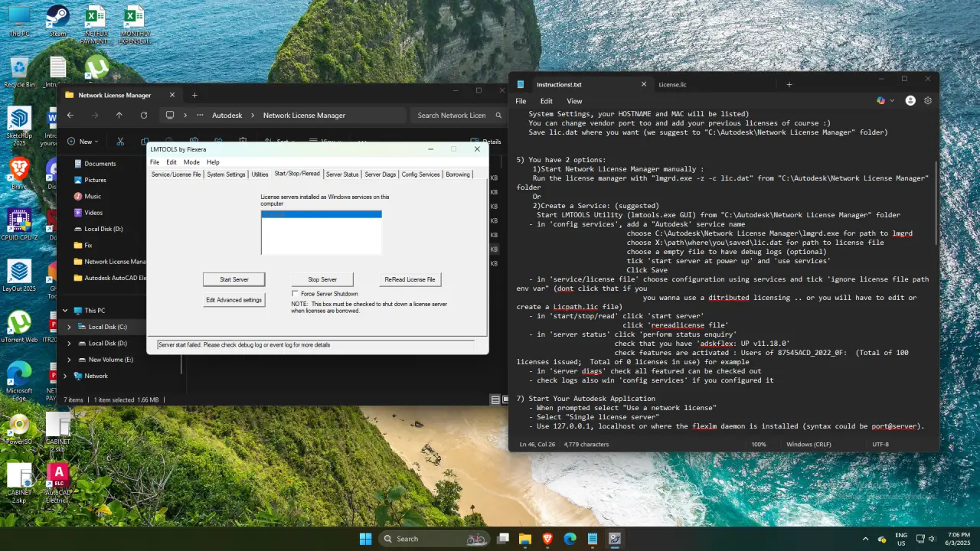Click the ReRead License File button

[410, 279]
